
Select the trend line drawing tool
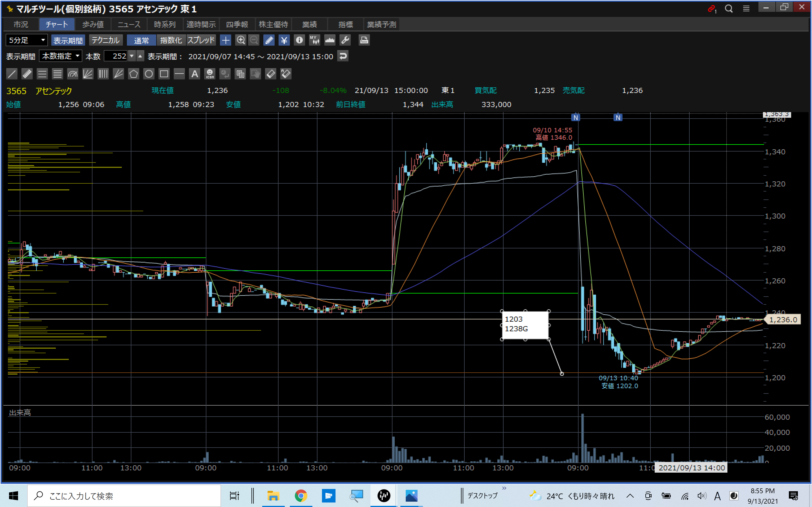click(x=12, y=74)
